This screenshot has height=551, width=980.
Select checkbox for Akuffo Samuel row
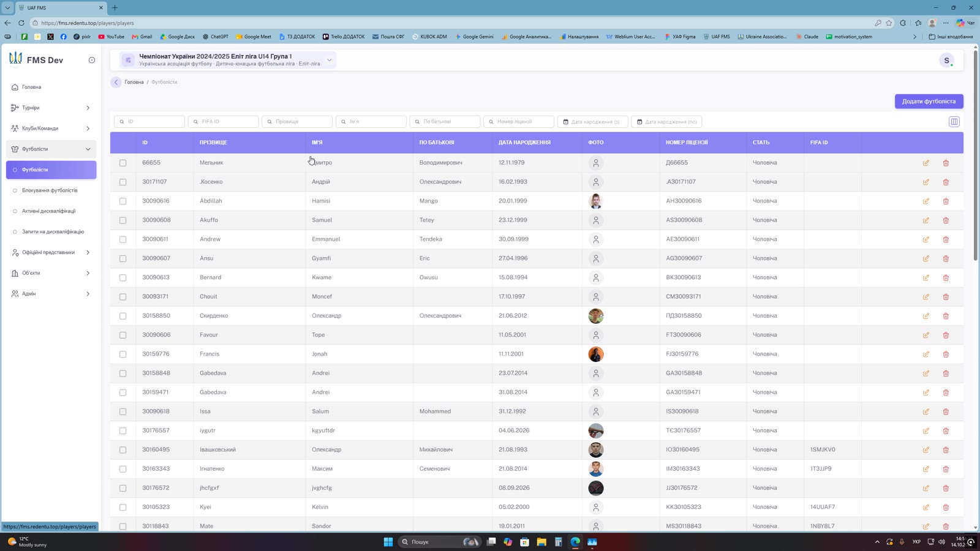[123, 220]
